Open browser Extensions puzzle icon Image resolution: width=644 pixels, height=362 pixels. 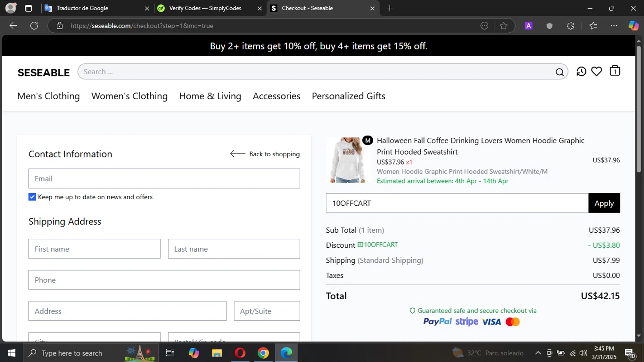570,26
